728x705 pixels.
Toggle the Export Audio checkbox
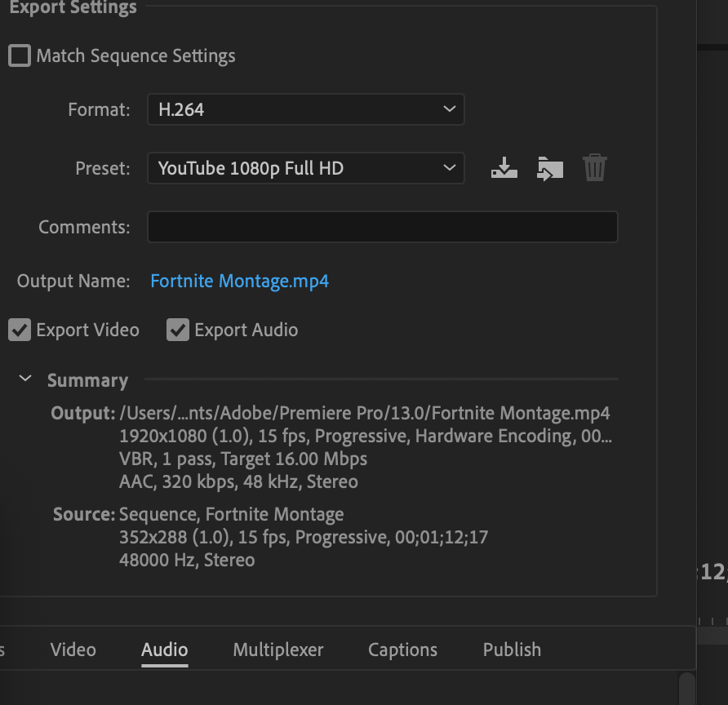(x=178, y=330)
